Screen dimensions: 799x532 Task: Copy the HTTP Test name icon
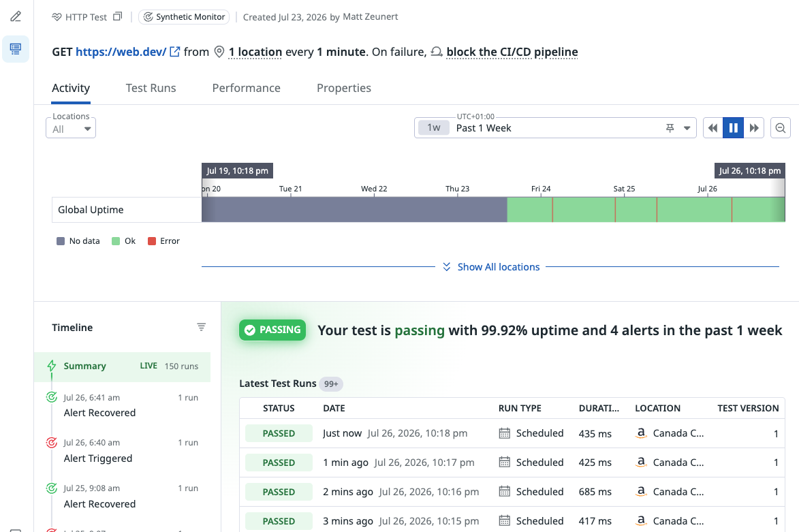pos(118,16)
